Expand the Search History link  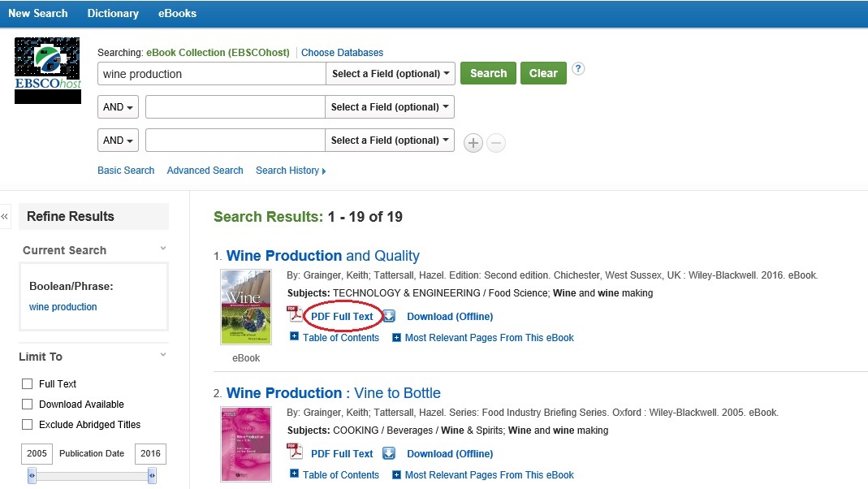point(291,171)
